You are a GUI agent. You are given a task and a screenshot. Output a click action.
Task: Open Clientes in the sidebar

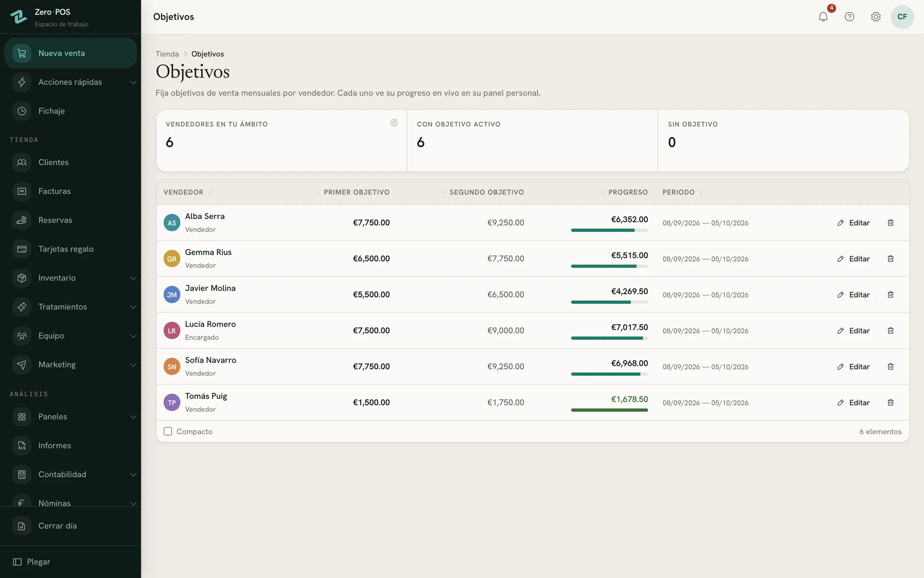(70, 162)
